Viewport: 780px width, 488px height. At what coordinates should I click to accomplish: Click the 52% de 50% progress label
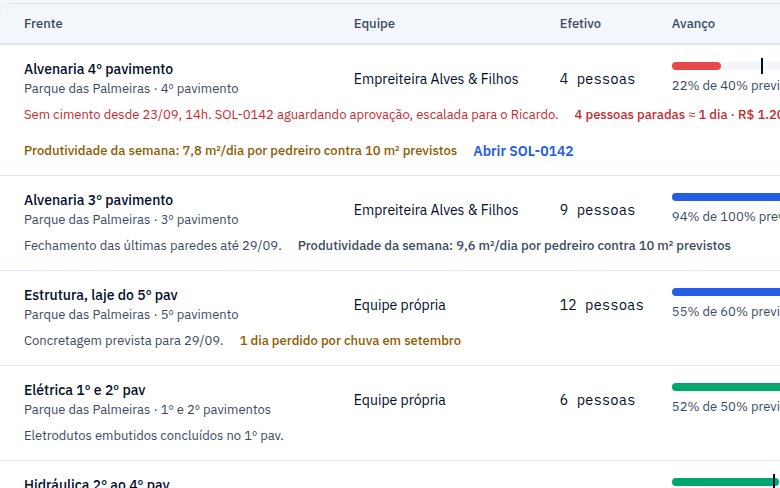click(x=726, y=406)
